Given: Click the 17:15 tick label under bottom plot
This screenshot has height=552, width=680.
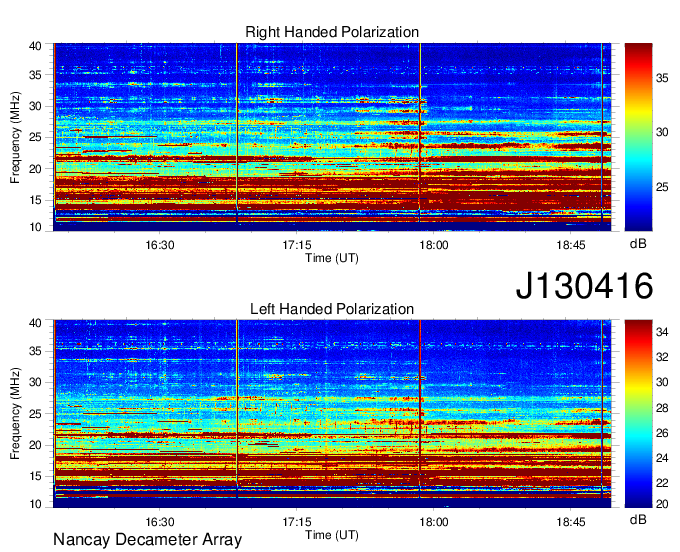Looking at the screenshot, I should tap(297, 522).
